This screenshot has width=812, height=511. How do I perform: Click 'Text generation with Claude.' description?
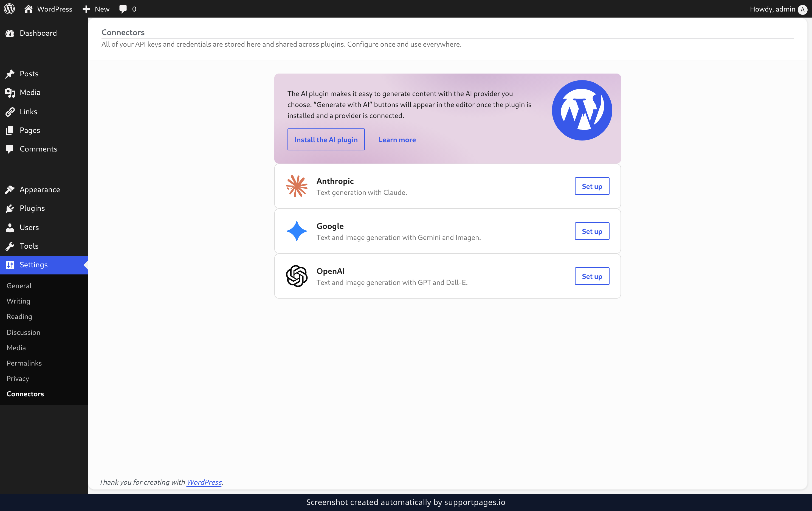pyautogui.click(x=362, y=192)
